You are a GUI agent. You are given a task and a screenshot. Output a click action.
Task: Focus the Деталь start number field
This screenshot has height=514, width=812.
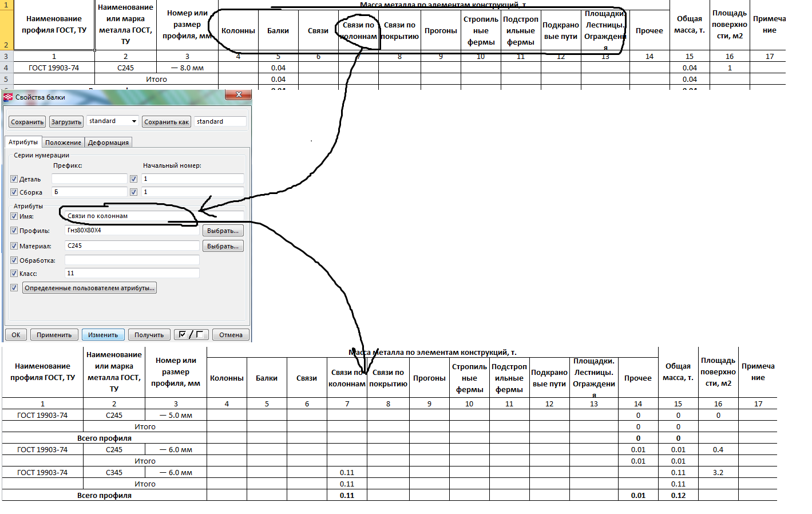pyautogui.click(x=193, y=179)
